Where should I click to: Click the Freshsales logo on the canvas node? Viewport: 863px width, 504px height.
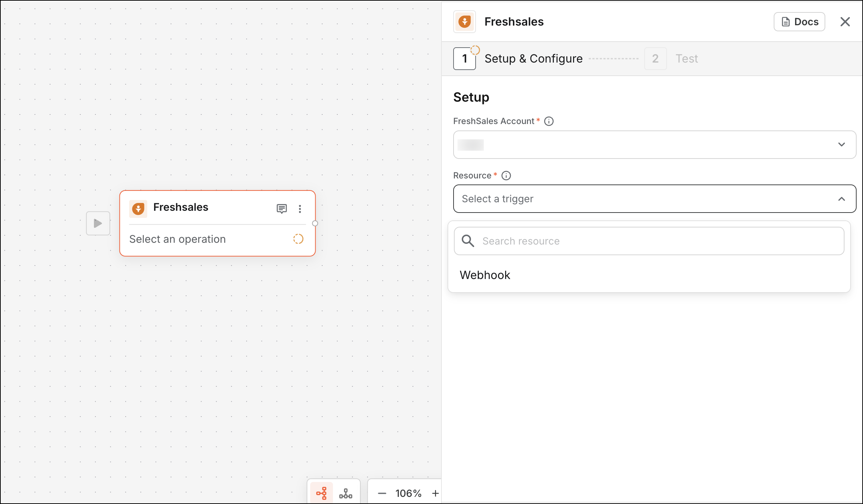point(138,208)
